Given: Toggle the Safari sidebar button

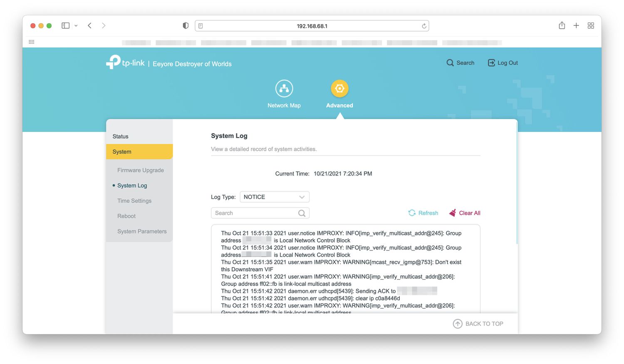Looking at the screenshot, I should [x=65, y=26].
